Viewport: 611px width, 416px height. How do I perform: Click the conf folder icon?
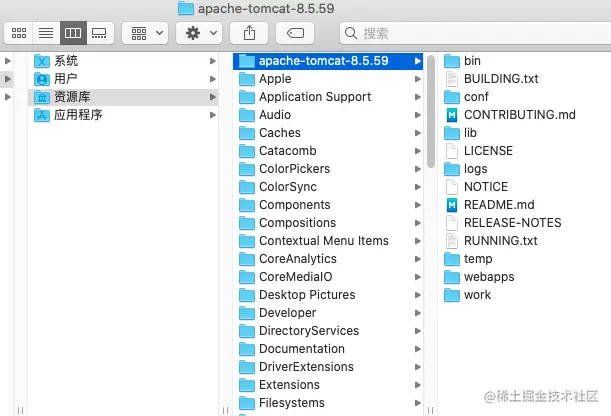click(452, 97)
